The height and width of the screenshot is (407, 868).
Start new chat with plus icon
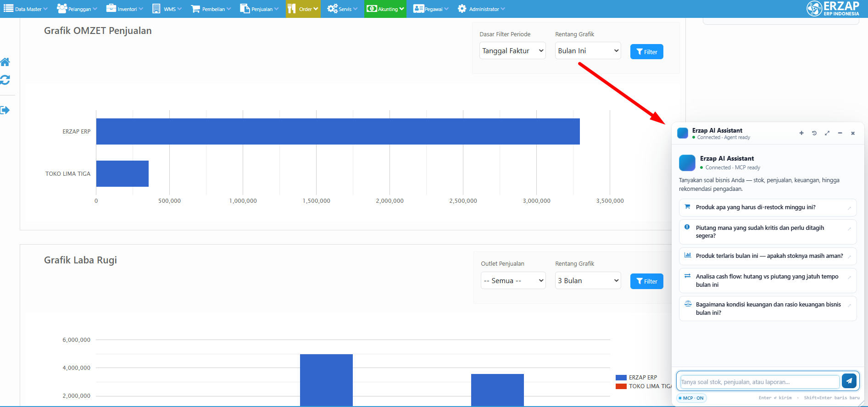click(801, 133)
